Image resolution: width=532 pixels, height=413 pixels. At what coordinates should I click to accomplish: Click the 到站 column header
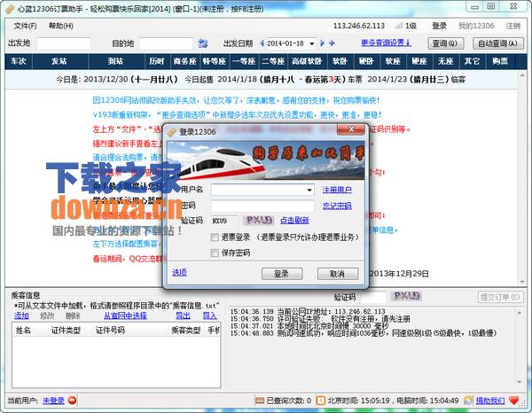click(115, 61)
